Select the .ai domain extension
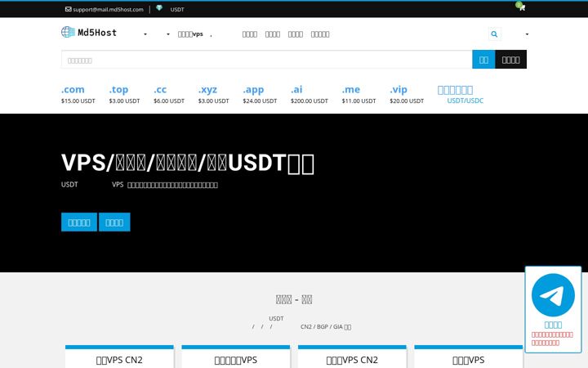588x368 pixels. pos(296,89)
